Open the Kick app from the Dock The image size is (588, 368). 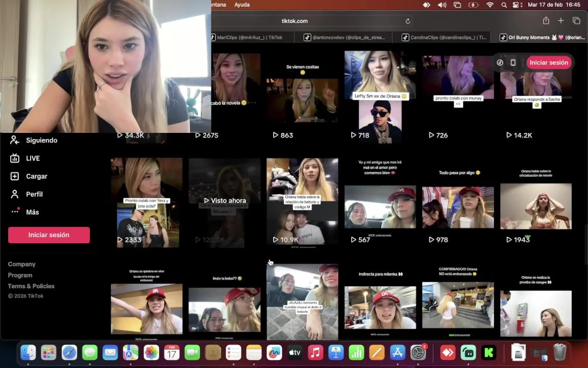tap(488, 353)
